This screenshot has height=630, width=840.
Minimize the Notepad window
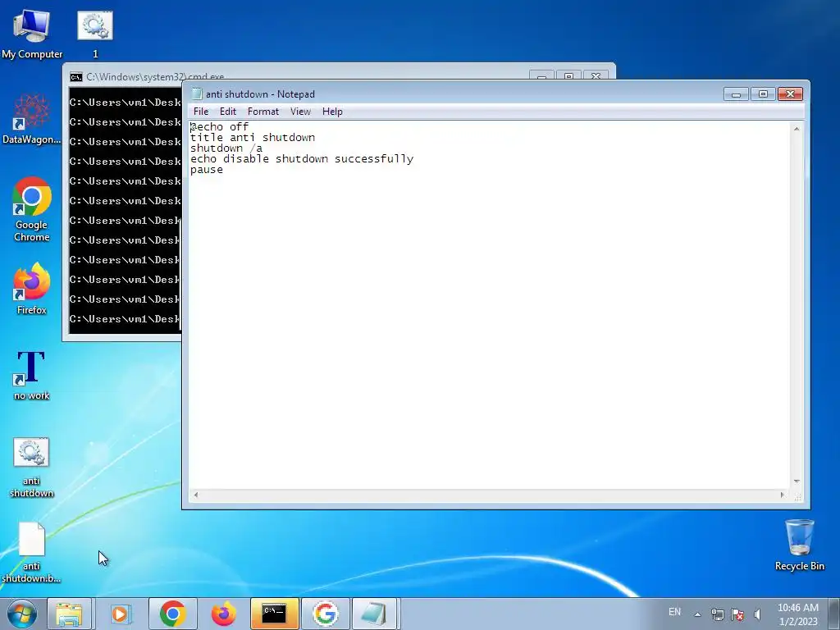[736, 94]
